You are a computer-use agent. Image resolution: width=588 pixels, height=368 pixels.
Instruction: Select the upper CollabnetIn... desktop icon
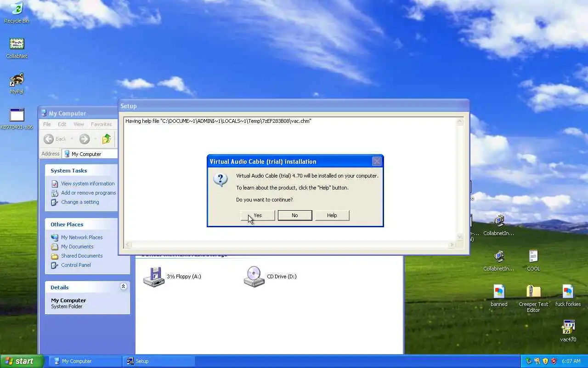click(499, 224)
